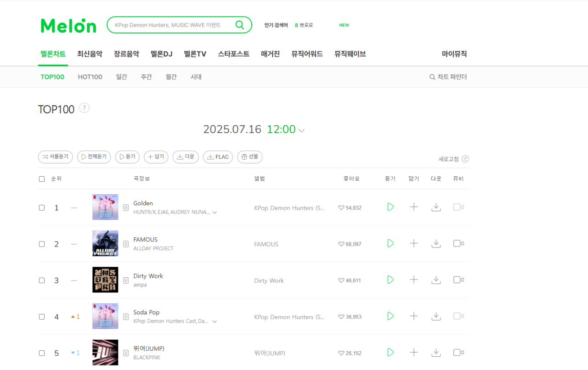
Task: Open music video icon for 뛰어(JUMP)
Action: [457, 353]
